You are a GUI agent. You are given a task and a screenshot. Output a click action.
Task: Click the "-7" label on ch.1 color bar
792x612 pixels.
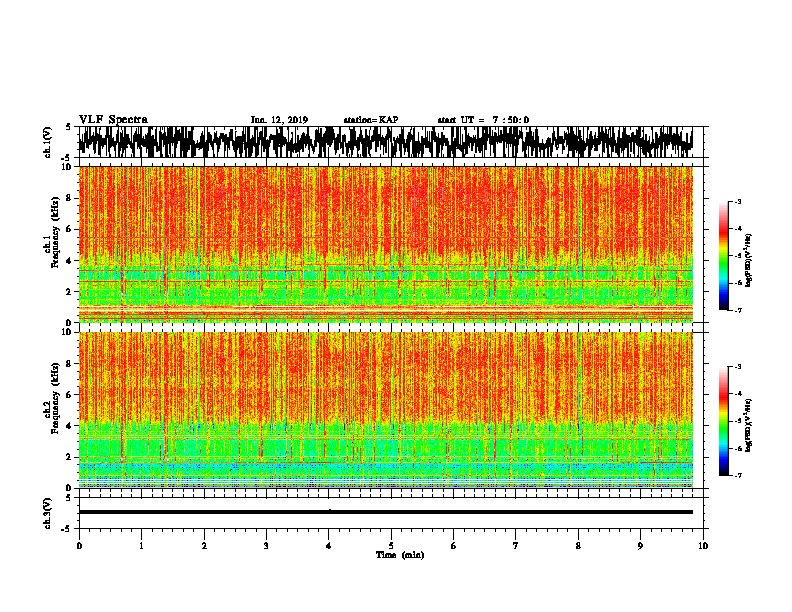pyautogui.click(x=738, y=310)
